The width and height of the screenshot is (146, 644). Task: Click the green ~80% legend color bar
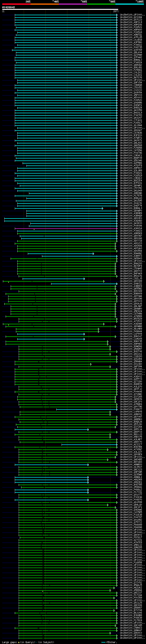tap(101, 4)
